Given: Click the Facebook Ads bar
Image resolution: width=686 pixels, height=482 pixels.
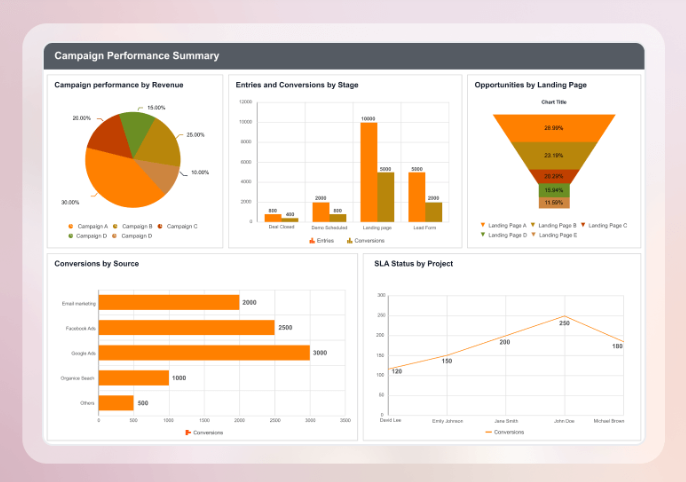Looking at the screenshot, I should [187, 327].
